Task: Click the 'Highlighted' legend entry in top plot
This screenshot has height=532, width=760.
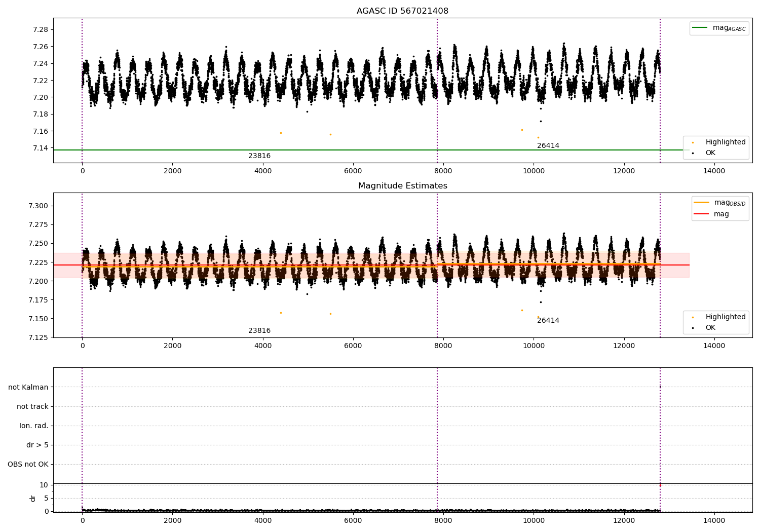Action: (719, 142)
